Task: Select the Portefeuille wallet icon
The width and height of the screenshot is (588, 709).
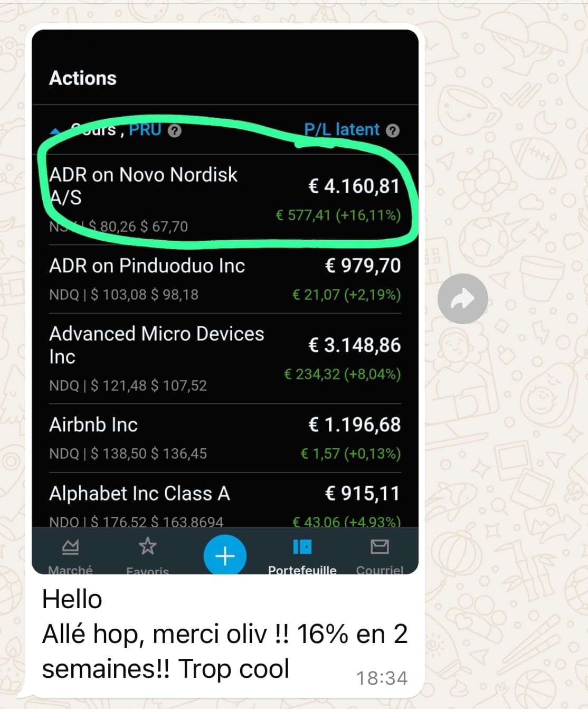Action: (302, 546)
